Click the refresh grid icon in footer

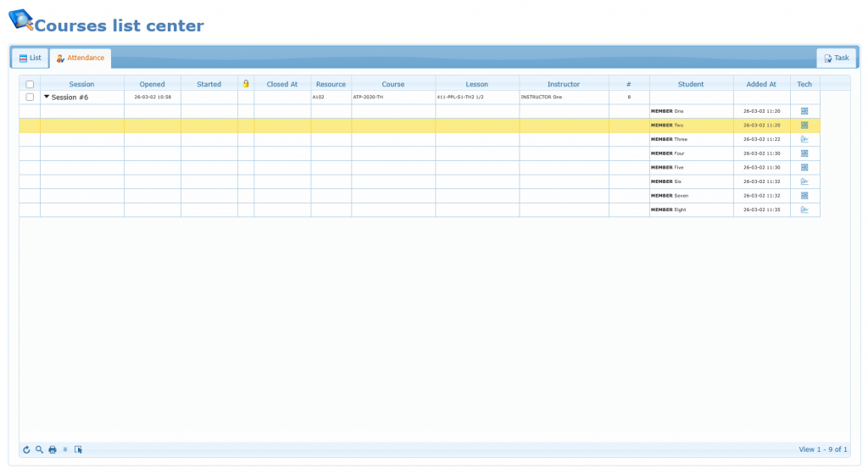coord(26,449)
